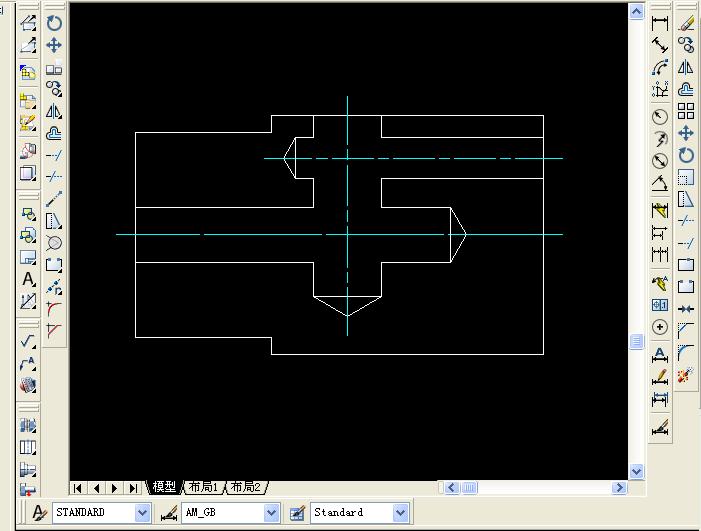Viewport: 701px width, 531px height.
Task: Select the Explode tool
Action: coord(686,375)
